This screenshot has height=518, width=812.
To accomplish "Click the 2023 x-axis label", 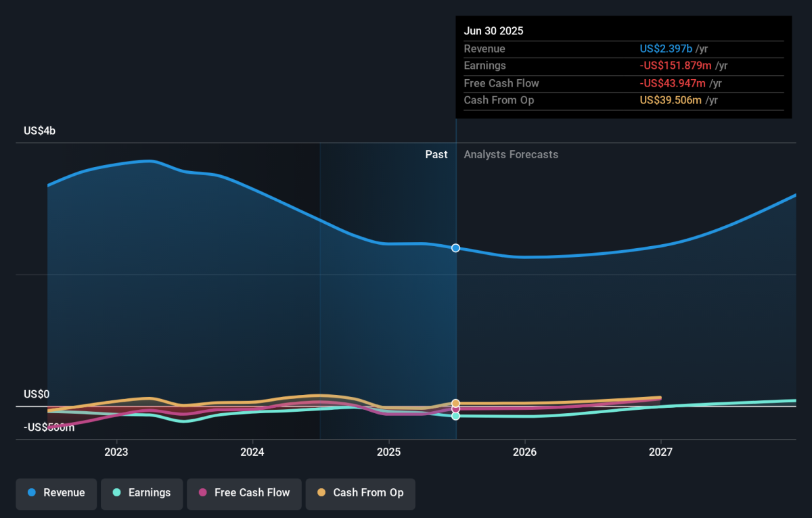I will point(116,452).
